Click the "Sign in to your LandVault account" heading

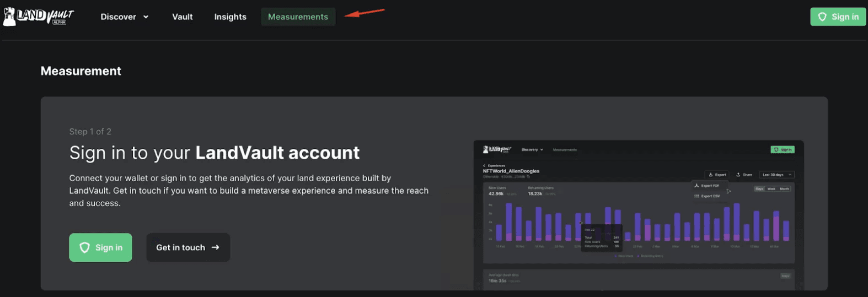[215, 153]
